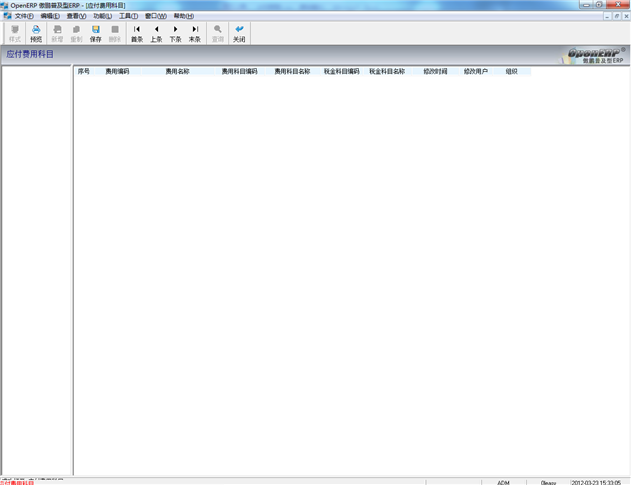The height and width of the screenshot is (485, 631).
Task: Click the 预览 (Preview) toolbar icon
Action: coord(36,33)
